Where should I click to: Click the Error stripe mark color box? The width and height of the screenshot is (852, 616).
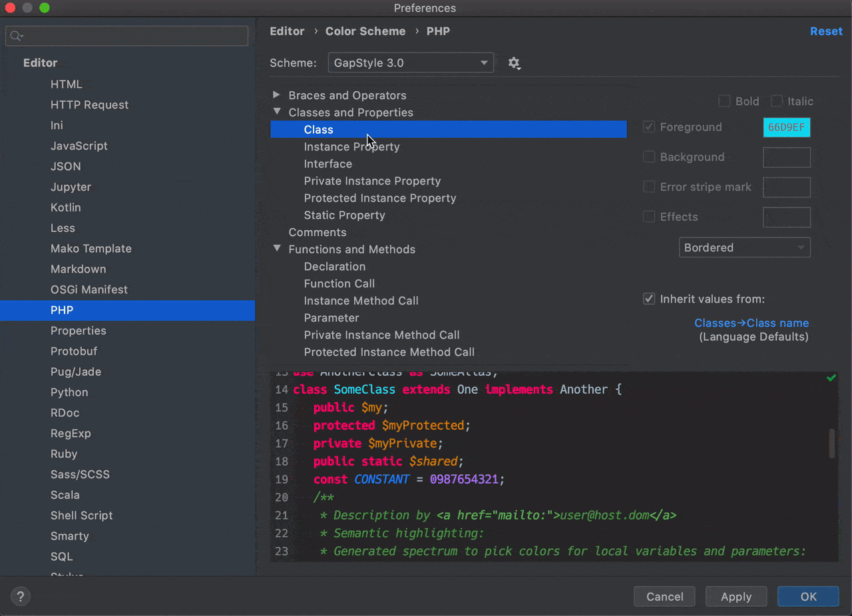tap(787, 187)
